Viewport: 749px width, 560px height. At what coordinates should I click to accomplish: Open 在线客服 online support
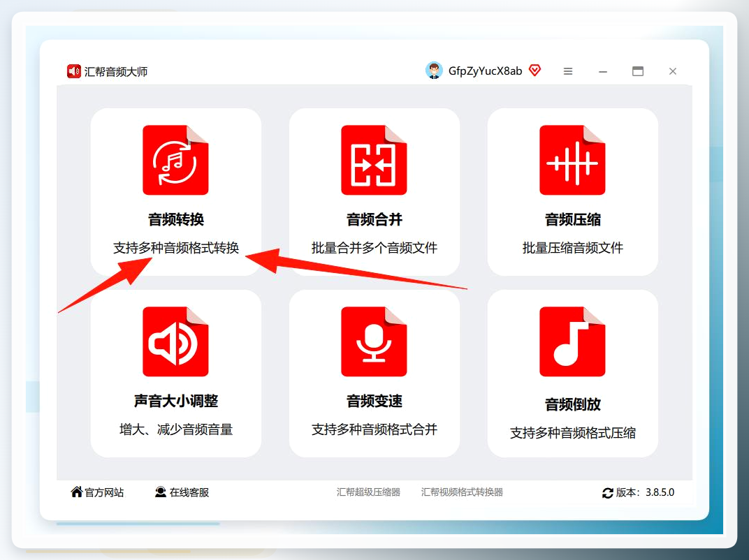[189, 492]
